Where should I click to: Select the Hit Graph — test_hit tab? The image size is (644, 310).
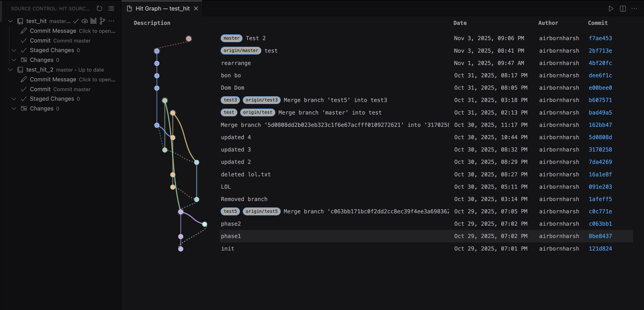point(162,8)
